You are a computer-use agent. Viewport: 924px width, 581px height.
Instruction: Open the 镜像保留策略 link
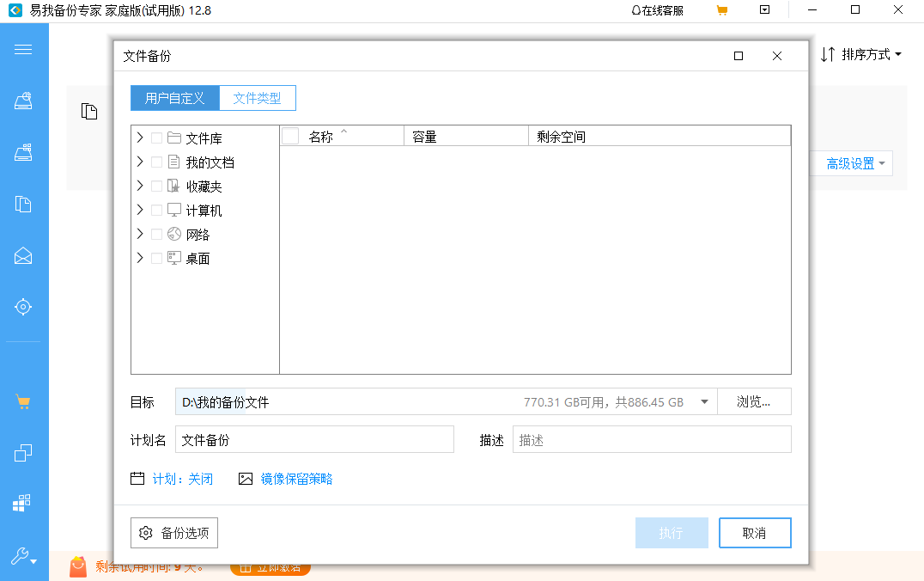click(x=296, y=479)
